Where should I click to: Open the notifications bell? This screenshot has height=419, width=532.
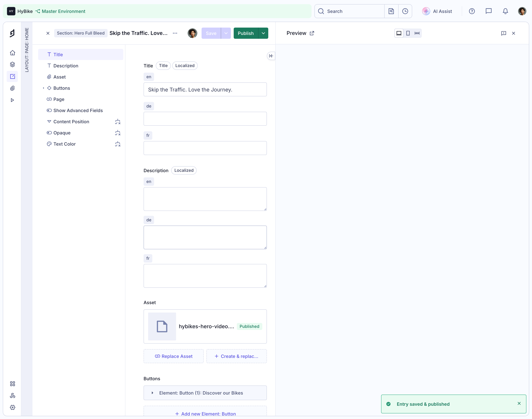tap(505, 11)
